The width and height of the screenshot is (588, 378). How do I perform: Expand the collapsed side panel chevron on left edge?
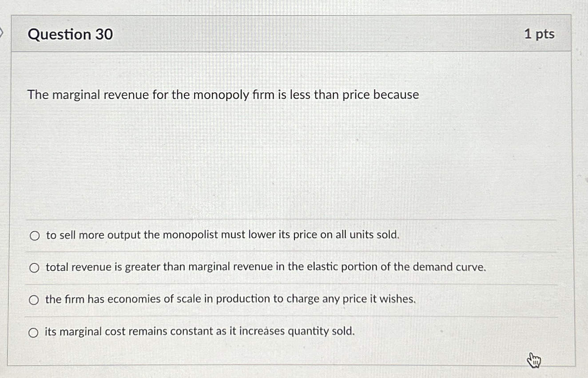click(2, 32)
